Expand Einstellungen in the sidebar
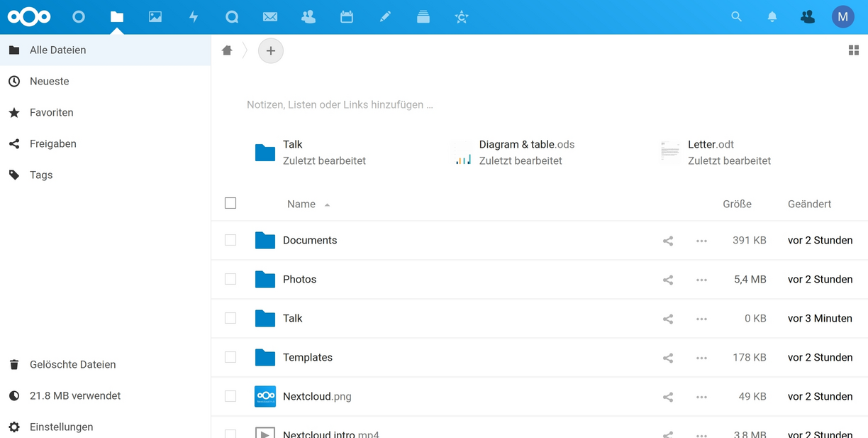Viewport: 868px width, 438px height. tap(61, 427)
